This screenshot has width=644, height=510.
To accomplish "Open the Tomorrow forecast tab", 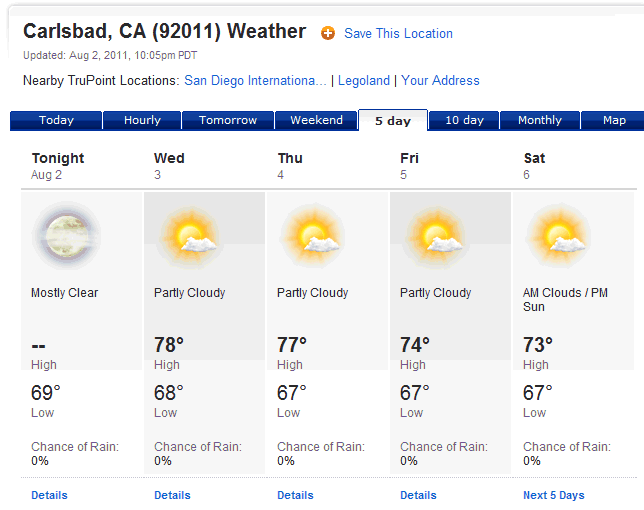I will click(228, 120).
